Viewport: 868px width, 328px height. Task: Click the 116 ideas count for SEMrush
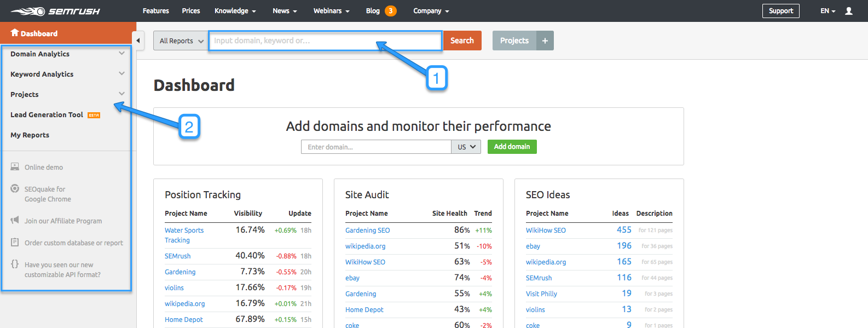624,277
